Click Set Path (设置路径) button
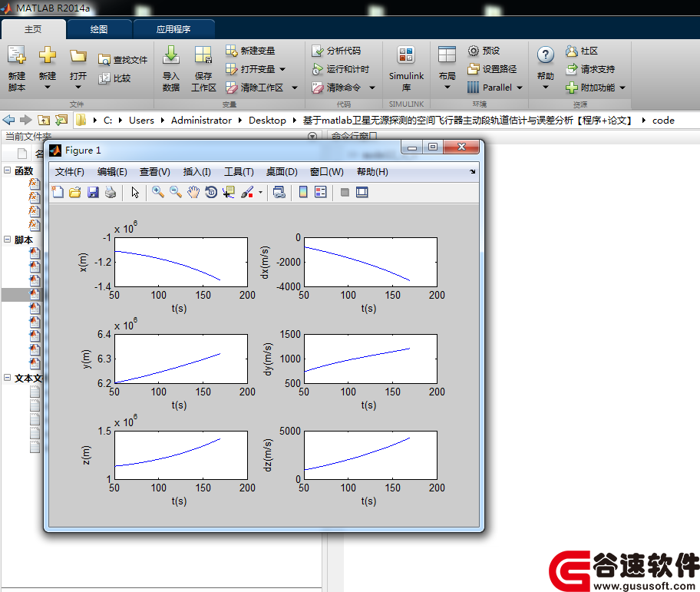 (492, 69)
